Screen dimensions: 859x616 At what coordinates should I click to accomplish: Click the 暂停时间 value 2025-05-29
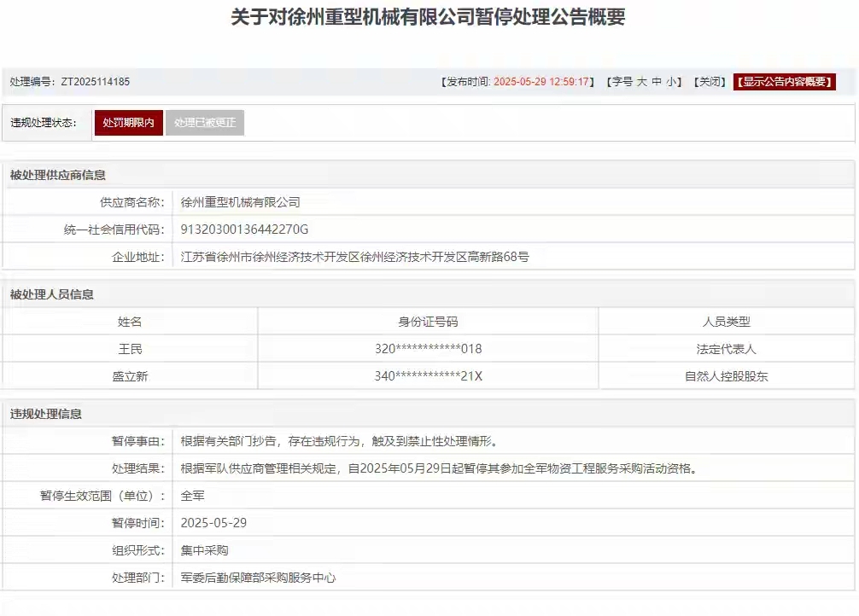click(213, 523)
